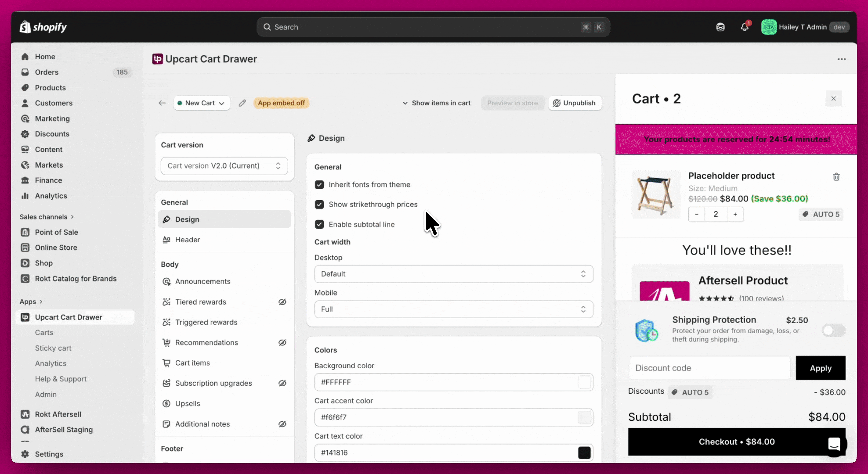Select Announcements in Body menu

click(203, 281)
